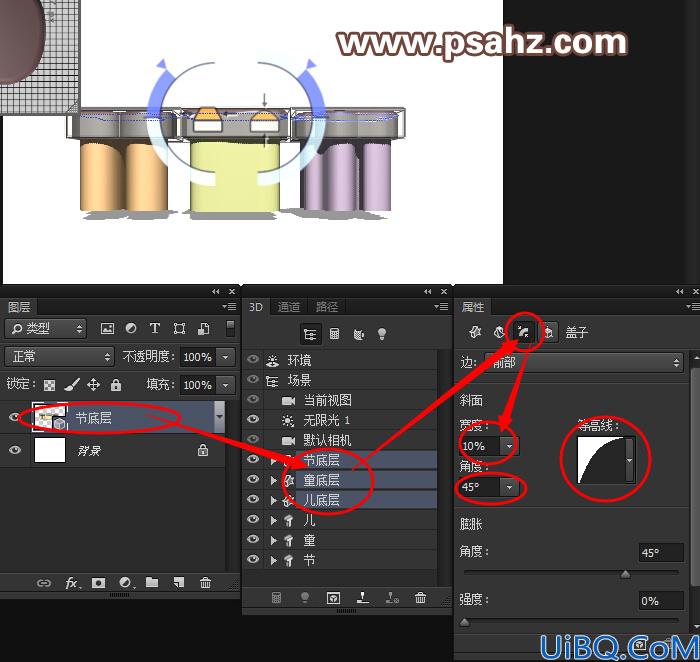This screenshot has height=662, width=700.
Task: Lock image pixels brush icon
Action: [x=71, y=384]
